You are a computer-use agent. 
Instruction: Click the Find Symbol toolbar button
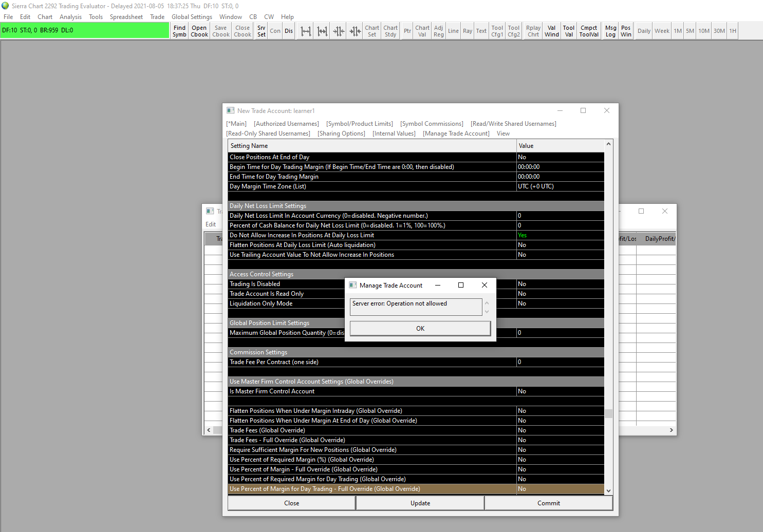(179, 31)
